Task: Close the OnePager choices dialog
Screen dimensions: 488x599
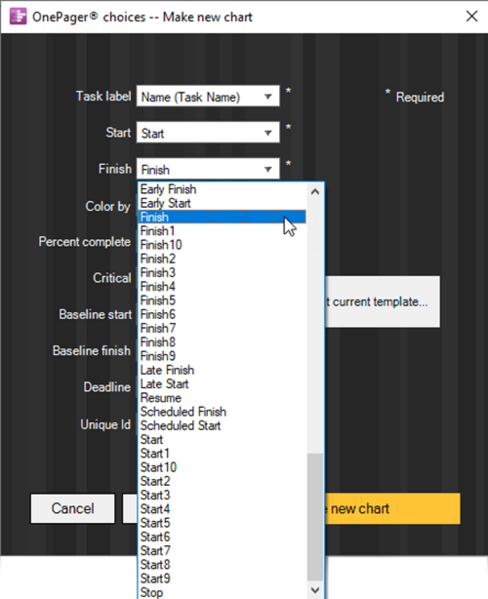Action: 472,16
